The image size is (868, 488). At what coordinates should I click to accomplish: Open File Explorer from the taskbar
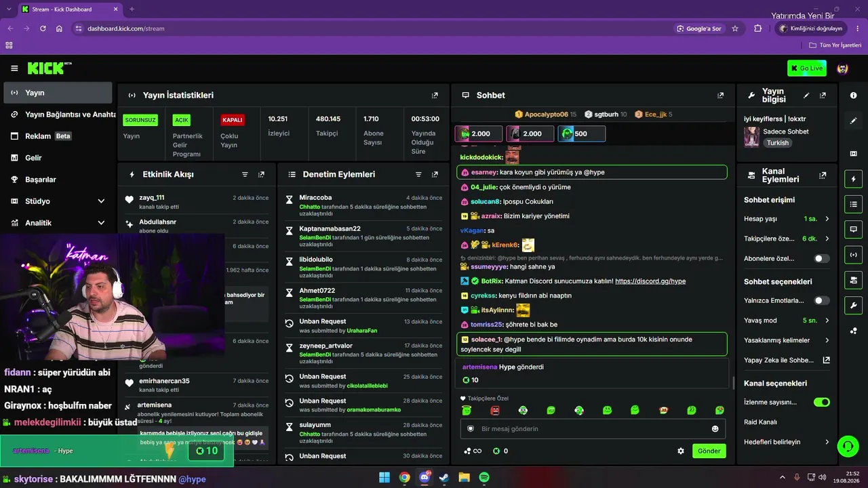click(x=465, y=478)
